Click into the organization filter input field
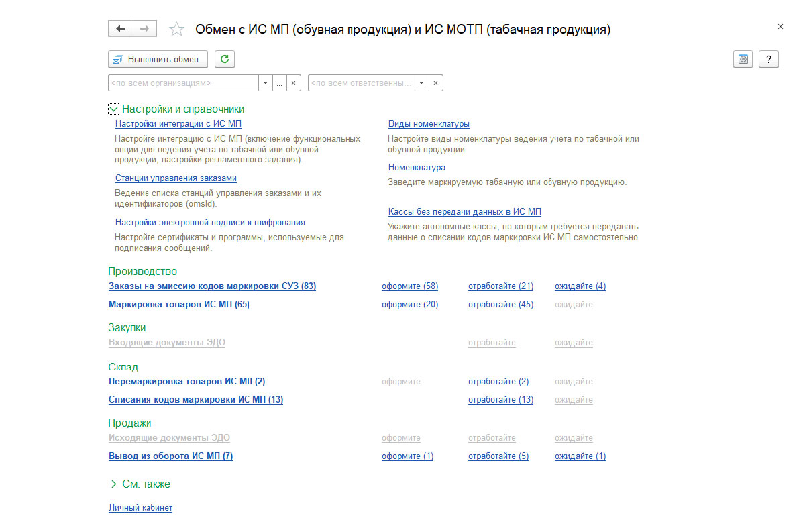805x532 pixels. 182,83
